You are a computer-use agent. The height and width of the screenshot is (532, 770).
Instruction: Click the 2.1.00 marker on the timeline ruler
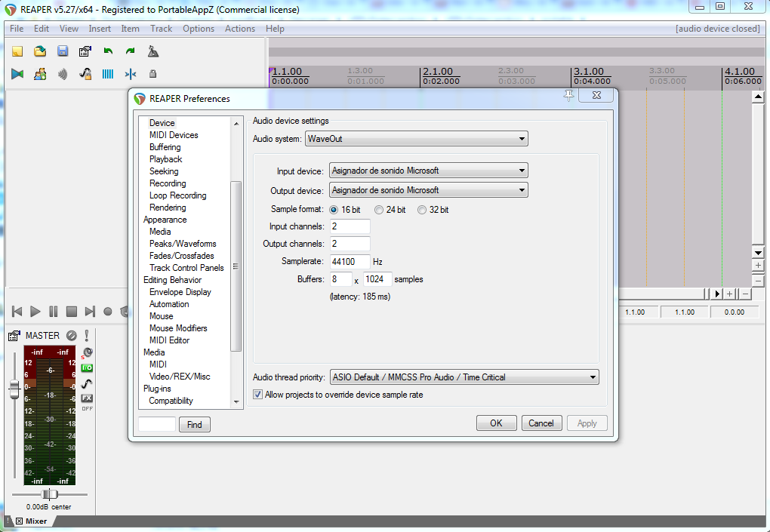(x=438, y=72)
